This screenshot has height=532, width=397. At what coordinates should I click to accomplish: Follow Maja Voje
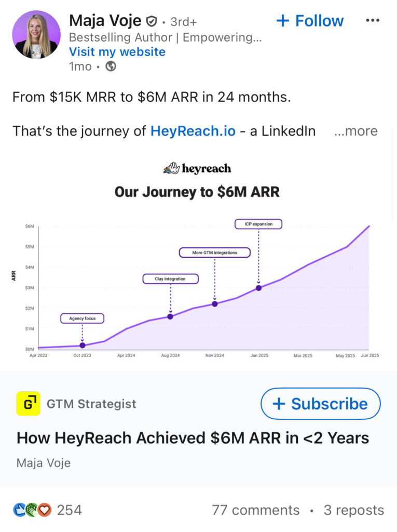310,21
